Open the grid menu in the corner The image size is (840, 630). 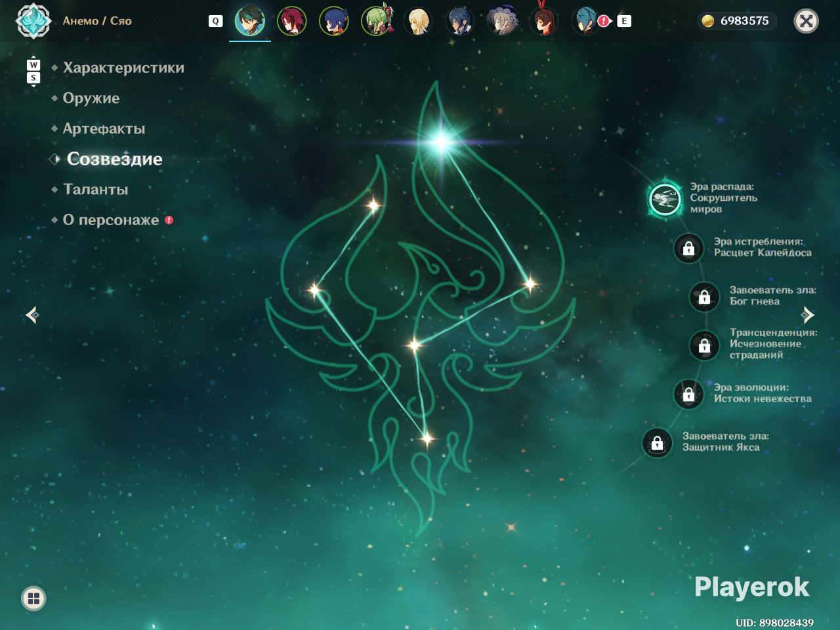click(x=33, y=598)
